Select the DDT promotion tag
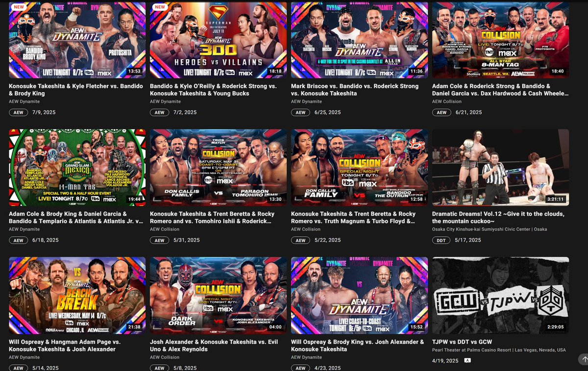Image resolution: width=588 pixels, height=371 pixels. pyautogui.click(x=441, y=240)
